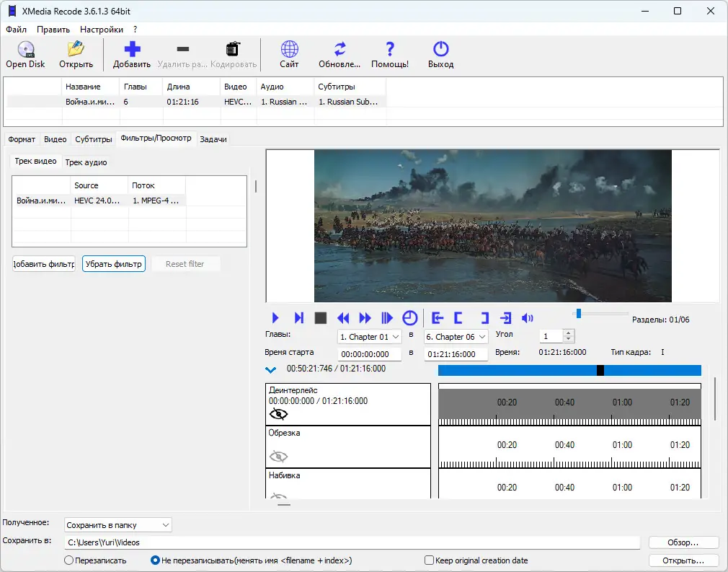The image size is (728, 572).
Task: Click the Убрать фильтр button
Action: click(114, 264)
